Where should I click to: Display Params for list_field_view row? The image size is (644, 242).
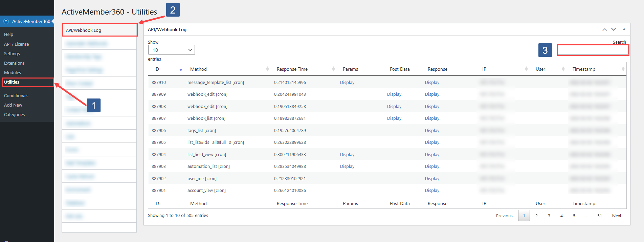pos(347,155)
